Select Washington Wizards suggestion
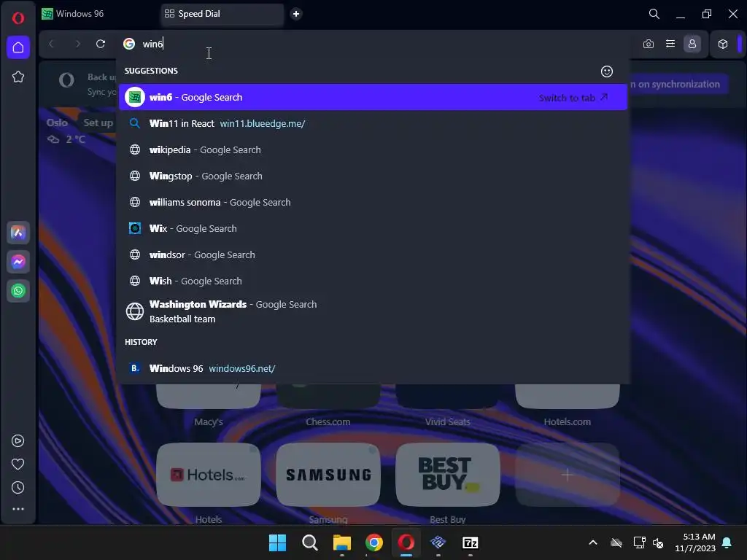Viewport: 747px width, 560px height. pos(373,311)
